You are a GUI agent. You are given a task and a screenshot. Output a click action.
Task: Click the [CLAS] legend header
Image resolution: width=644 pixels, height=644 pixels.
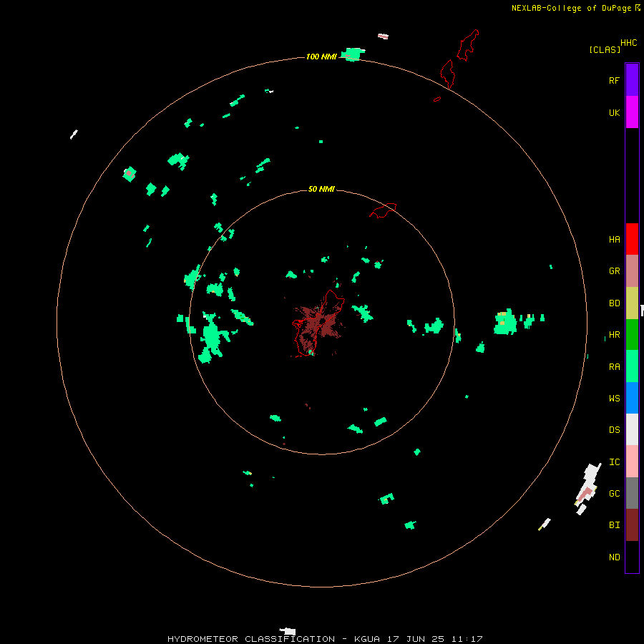tap(605, 49)
